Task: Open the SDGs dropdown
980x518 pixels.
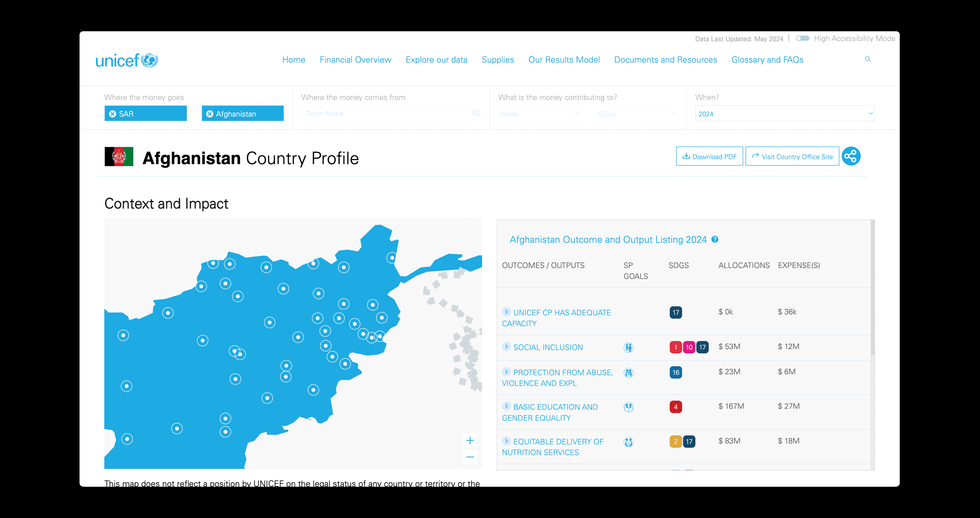Action: coord(637,114)
